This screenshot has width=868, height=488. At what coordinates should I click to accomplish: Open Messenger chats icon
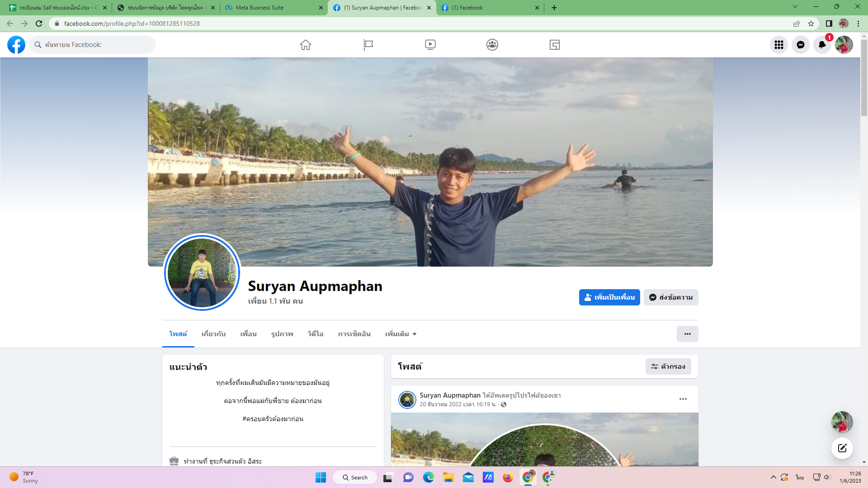click(800, 45)
